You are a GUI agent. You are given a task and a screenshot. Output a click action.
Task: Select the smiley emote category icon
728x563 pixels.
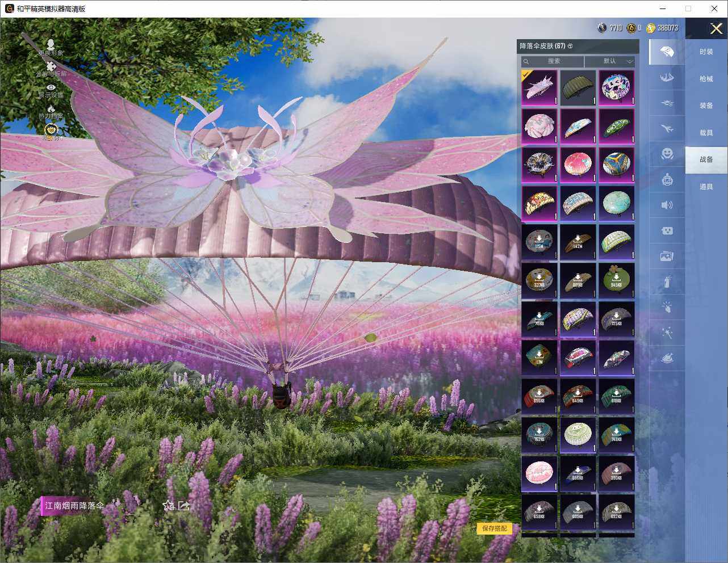(667, 154)
